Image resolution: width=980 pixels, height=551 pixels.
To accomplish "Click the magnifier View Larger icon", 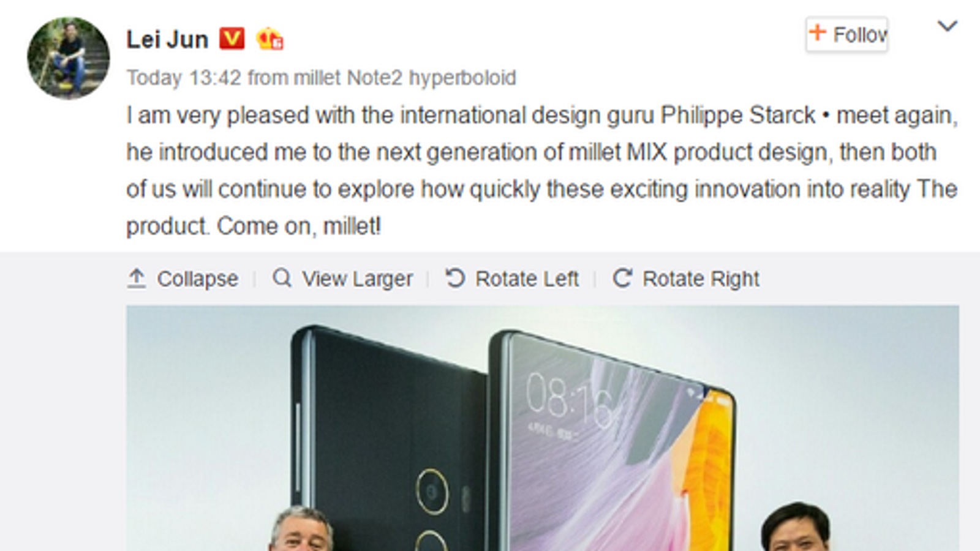I will point(282,278).
